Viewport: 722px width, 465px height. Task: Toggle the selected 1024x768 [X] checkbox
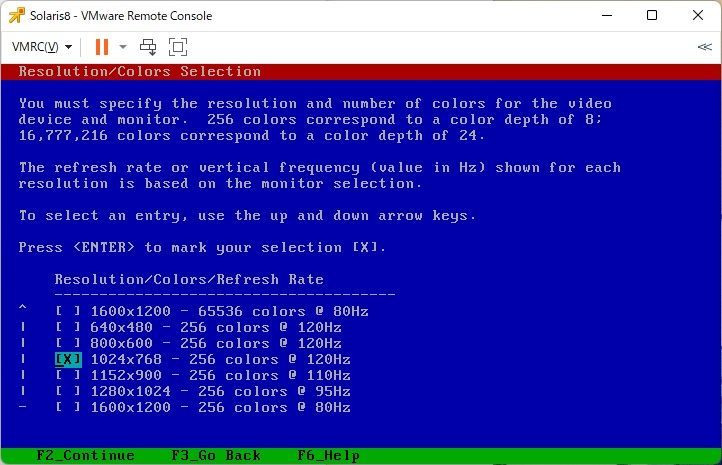coord(68,360)
